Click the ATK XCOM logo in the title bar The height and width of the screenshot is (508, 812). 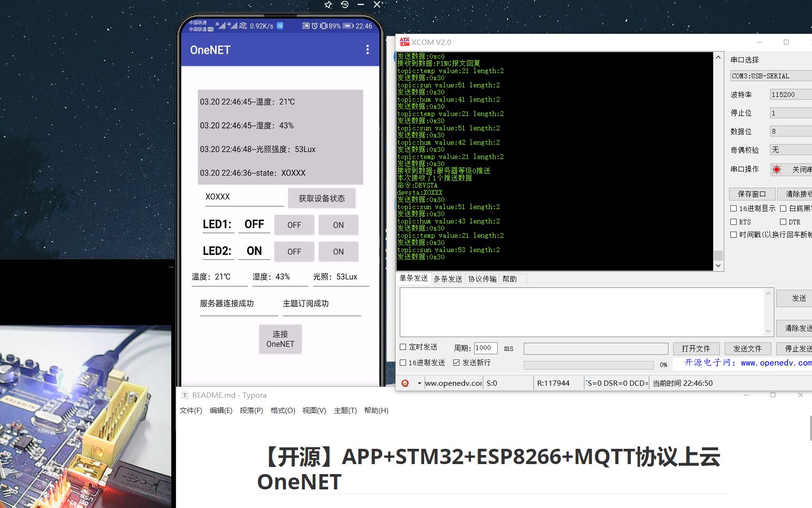404,42
